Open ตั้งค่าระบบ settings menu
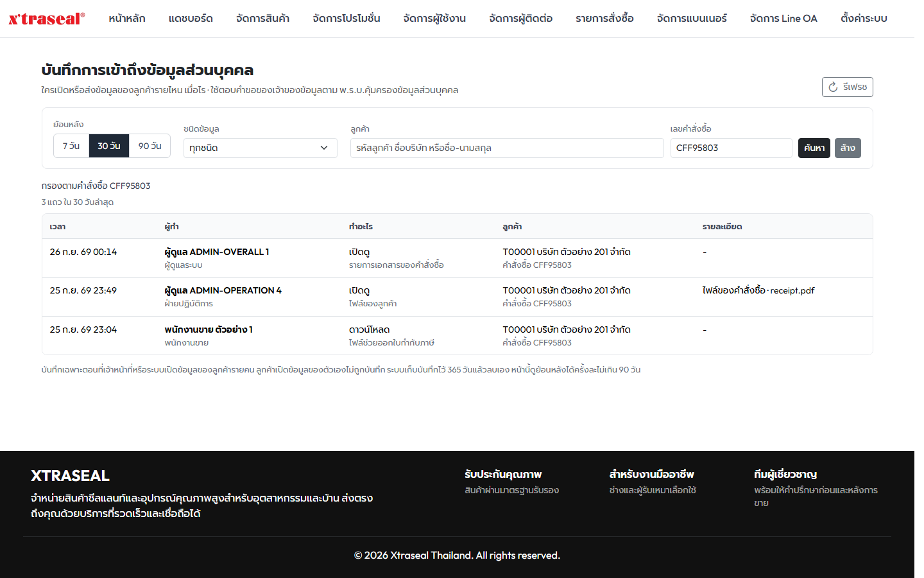This screenshot has width=924, height=578. click(x=864, y=19)
